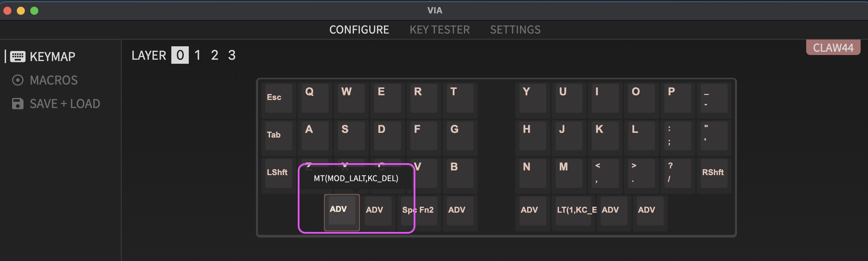
Task: Select layer 1
Action: (198, 55)
